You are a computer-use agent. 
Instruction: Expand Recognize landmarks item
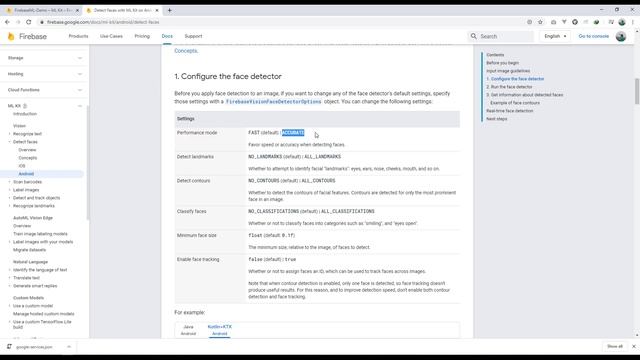coord(9,206)
